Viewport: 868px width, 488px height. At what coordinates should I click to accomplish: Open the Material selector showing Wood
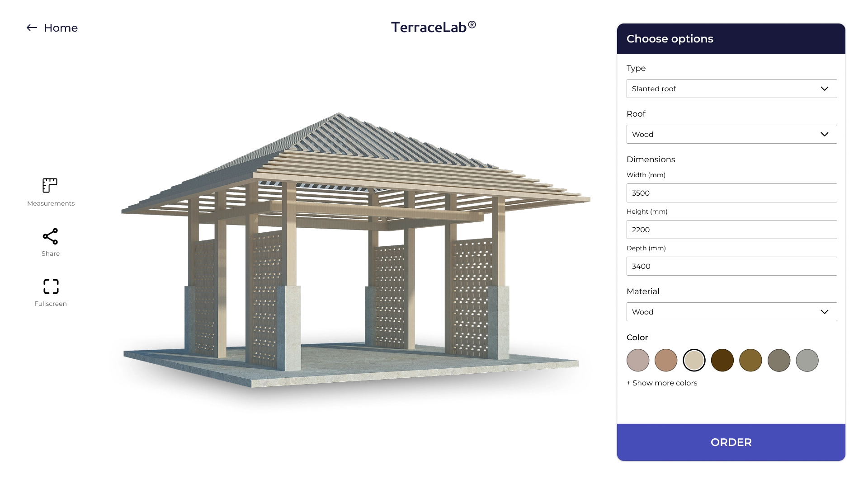tap(731, 312)
